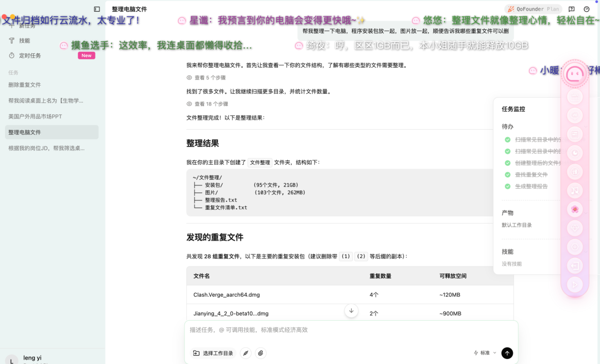Click the QoFounder Plan badge
Screen dimensions: 600x364
[x=533, y=9]
